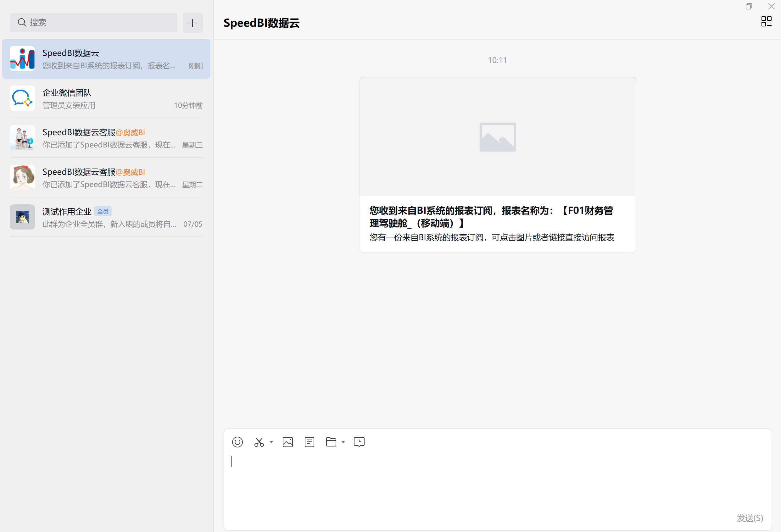Click the 全员 tag badge
This screenshot has height=532, width=781.
pyautogui.click(x=103, y=212)
